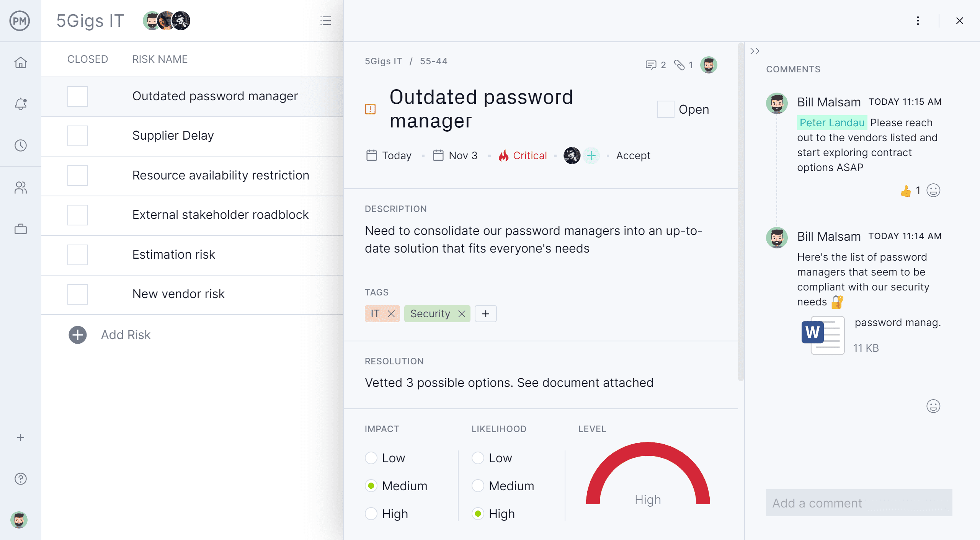Click the Supplier Delay risk list item
980x540 pixels.
(173, 135)
